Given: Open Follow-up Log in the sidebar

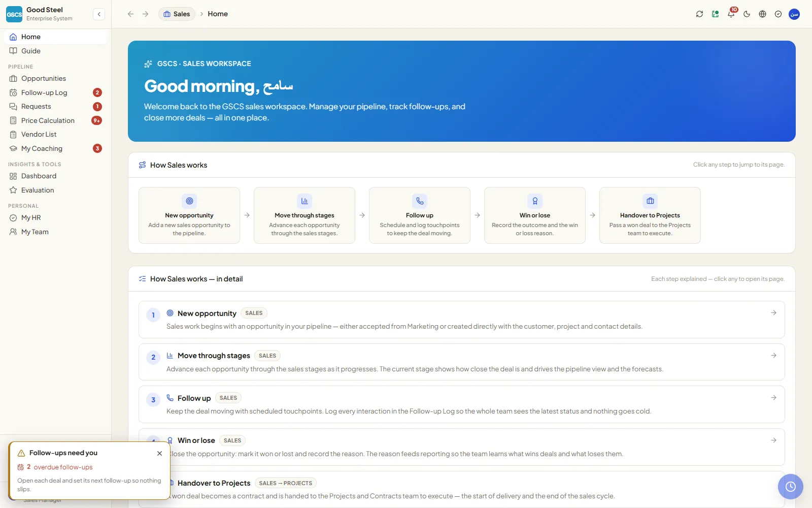Looking at the screenshot, I should click(x=56, y=92).
